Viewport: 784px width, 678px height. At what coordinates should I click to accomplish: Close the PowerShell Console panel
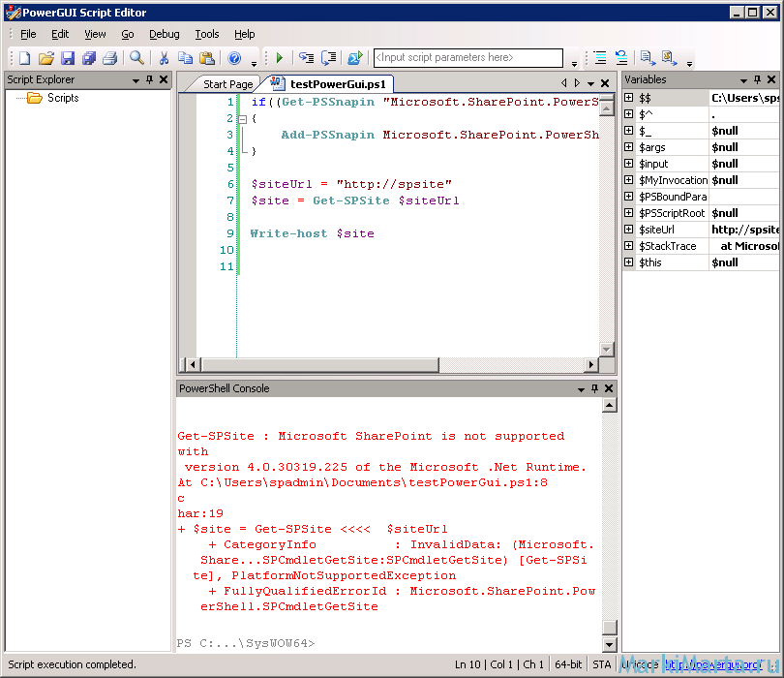click(609, 388)
